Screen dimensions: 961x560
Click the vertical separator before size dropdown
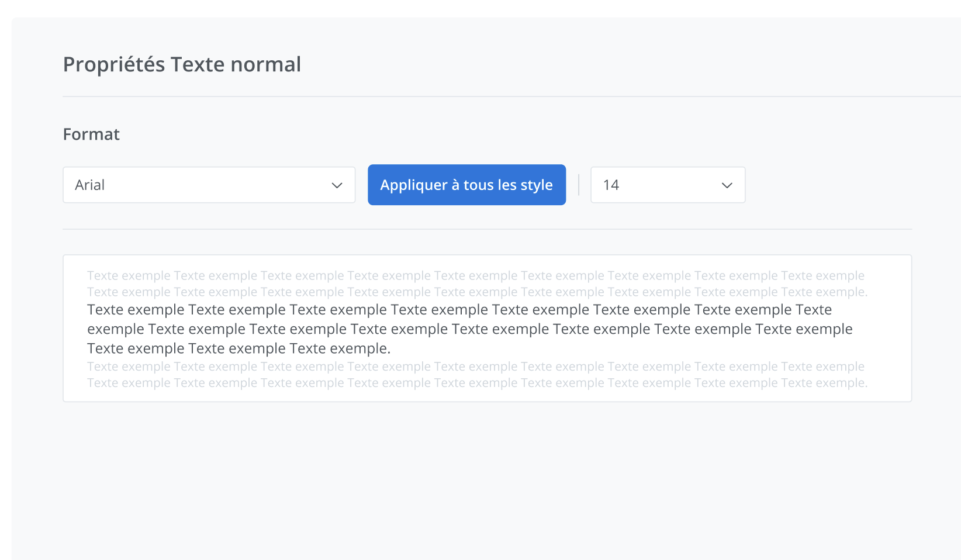[579, 185]
